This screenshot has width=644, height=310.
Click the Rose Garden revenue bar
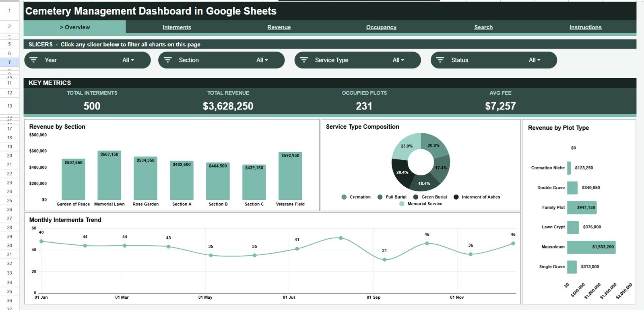(x=145, y=178)
